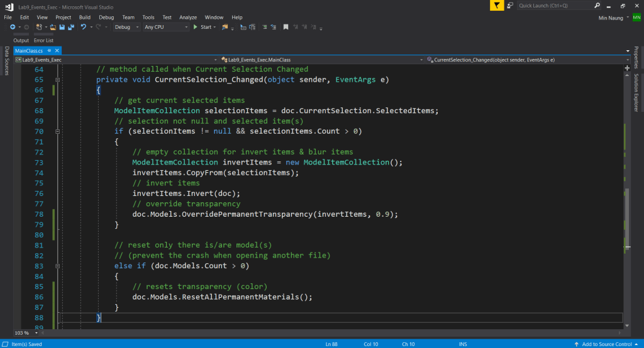The width and height of the screenshot is (644, 348).
Task: Click the Open File folder icon
Action: point(53,27)
